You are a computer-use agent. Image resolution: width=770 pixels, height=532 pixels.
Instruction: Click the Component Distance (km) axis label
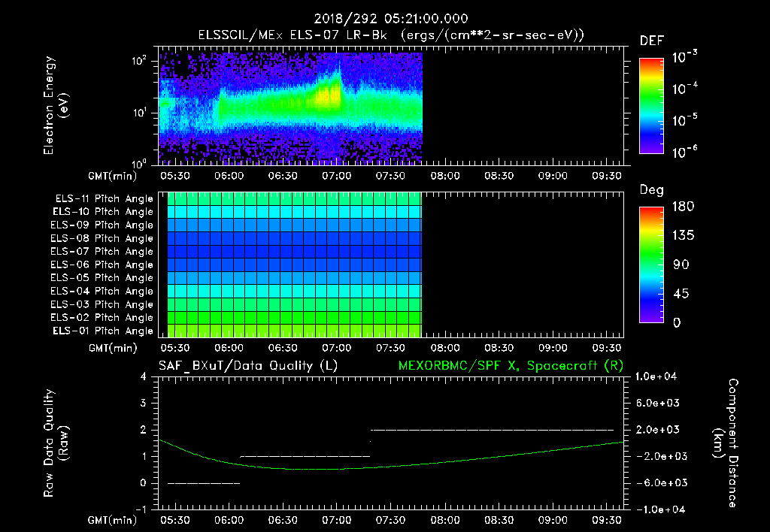[x=726, y=443]
